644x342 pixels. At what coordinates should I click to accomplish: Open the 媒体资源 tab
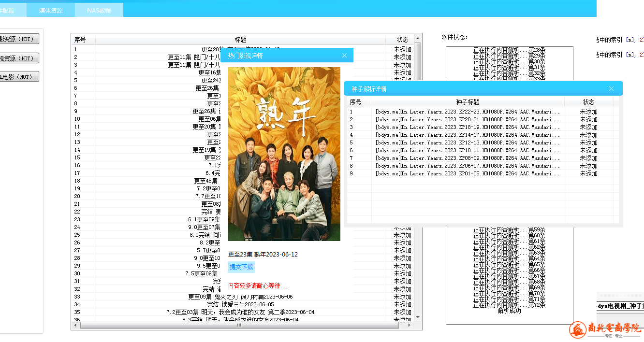[x=51, y=10]
